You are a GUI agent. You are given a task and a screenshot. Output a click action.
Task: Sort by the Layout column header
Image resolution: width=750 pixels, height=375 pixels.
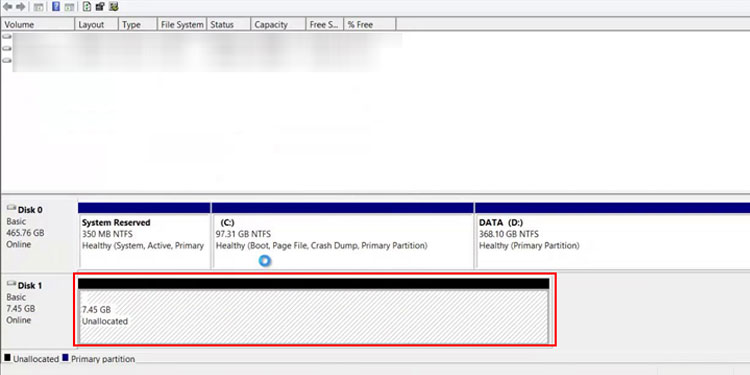click(x=97, y=24)
